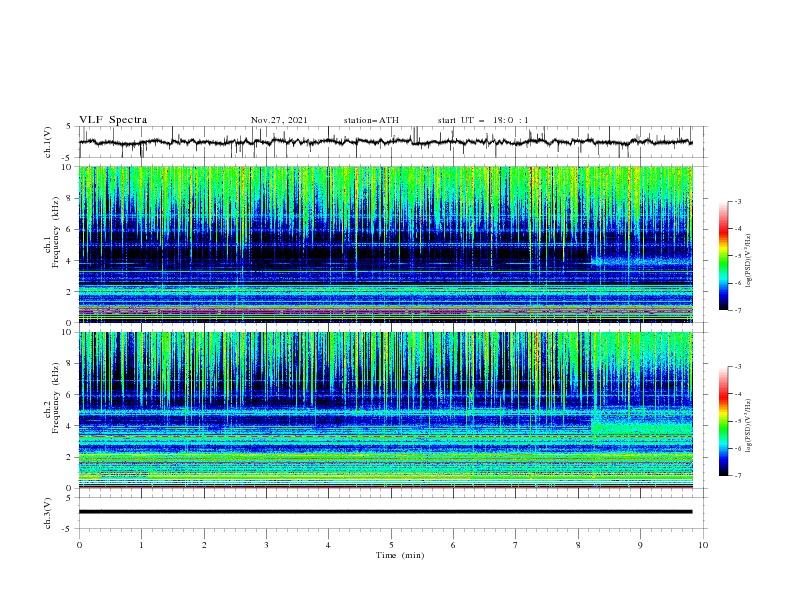Select the ch.1 "Frequency (kHz)" axis label

tap(56, 232)
